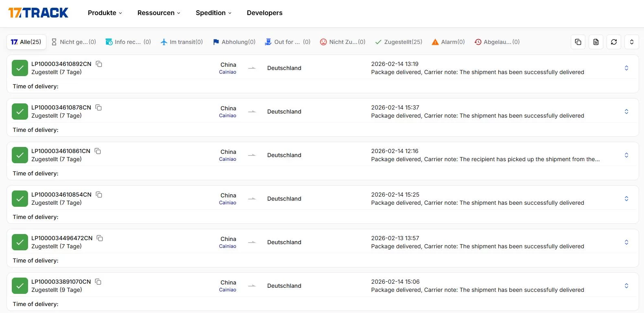Toggle green checkmark for LP1000034610892CN
The height and width of the screenshot is (313, 644).
(x=20, y=68)
